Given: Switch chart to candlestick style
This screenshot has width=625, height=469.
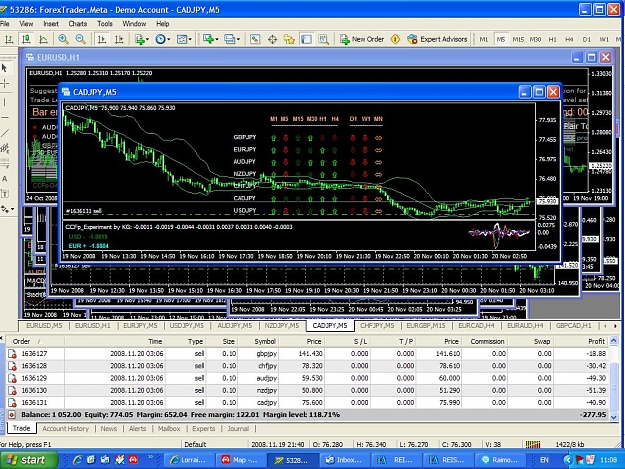Looking at the screenshot, I should tap(26, 39).
